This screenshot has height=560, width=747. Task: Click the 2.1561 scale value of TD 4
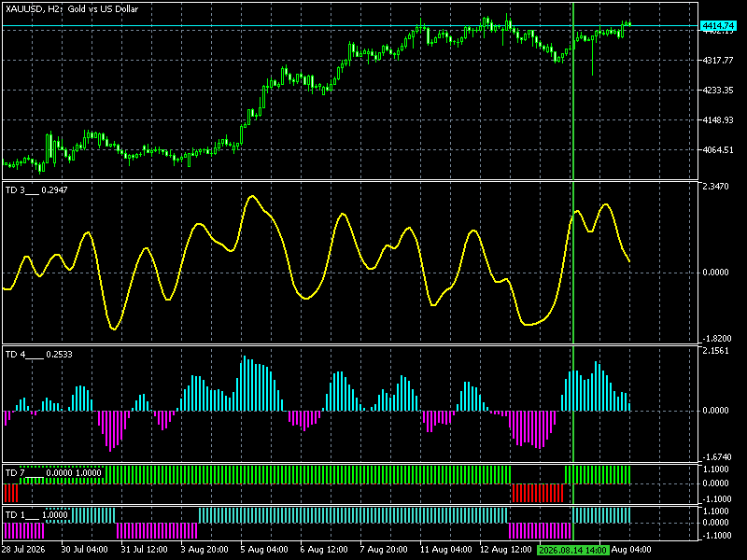pos(715,351)
